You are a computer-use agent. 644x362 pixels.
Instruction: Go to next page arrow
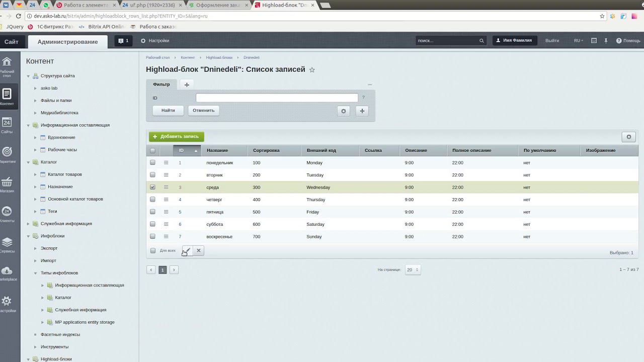click(x=174, y=270)
